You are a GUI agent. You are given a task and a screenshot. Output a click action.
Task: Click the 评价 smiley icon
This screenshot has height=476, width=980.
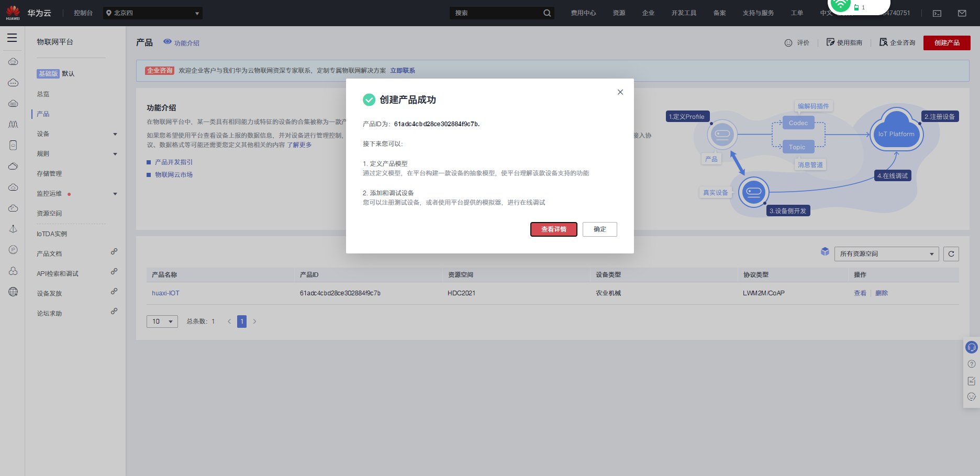[x=788, y=43]
